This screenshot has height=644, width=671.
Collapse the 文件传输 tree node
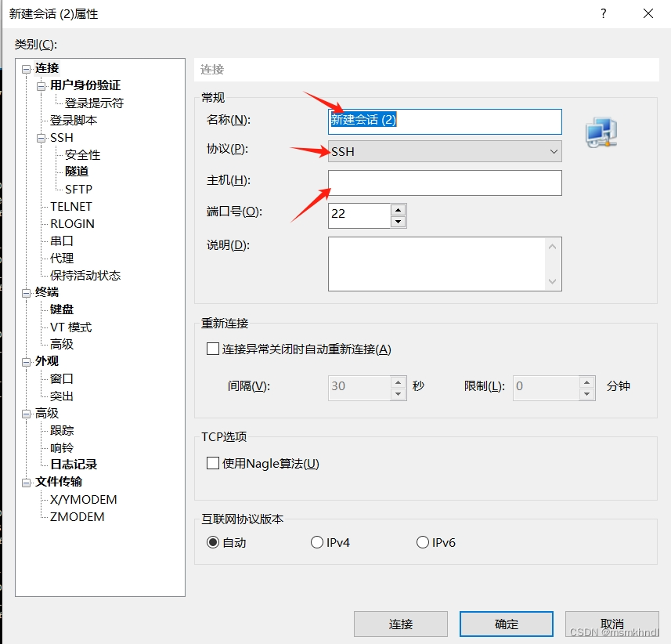[27, 483]
